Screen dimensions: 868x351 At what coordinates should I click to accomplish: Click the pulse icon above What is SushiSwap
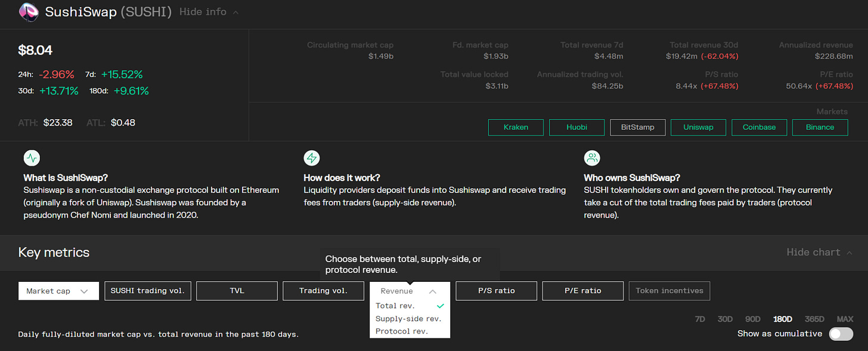32,158
